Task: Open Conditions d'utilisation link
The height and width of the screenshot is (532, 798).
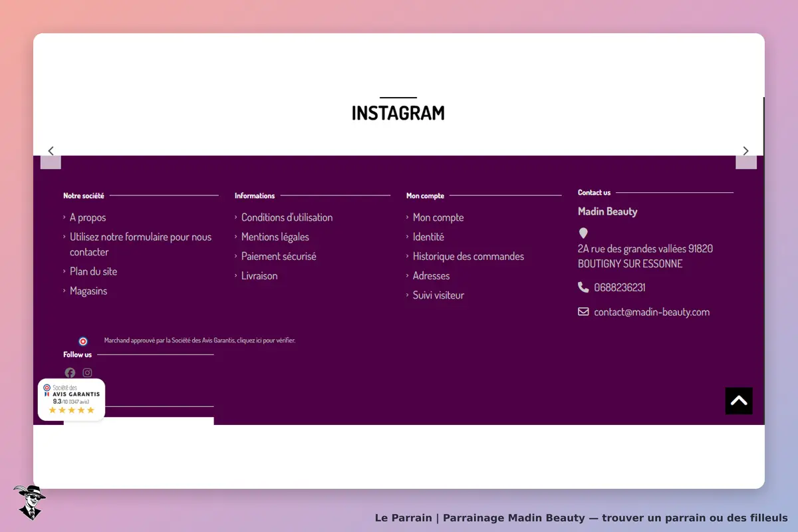Action: coord(287,217)
